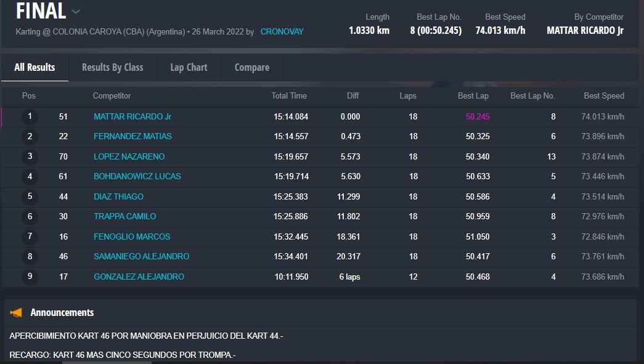This screenshot has height=364, width=644.
Task: Click the Best Lap column header
Action: coord(473,96)
